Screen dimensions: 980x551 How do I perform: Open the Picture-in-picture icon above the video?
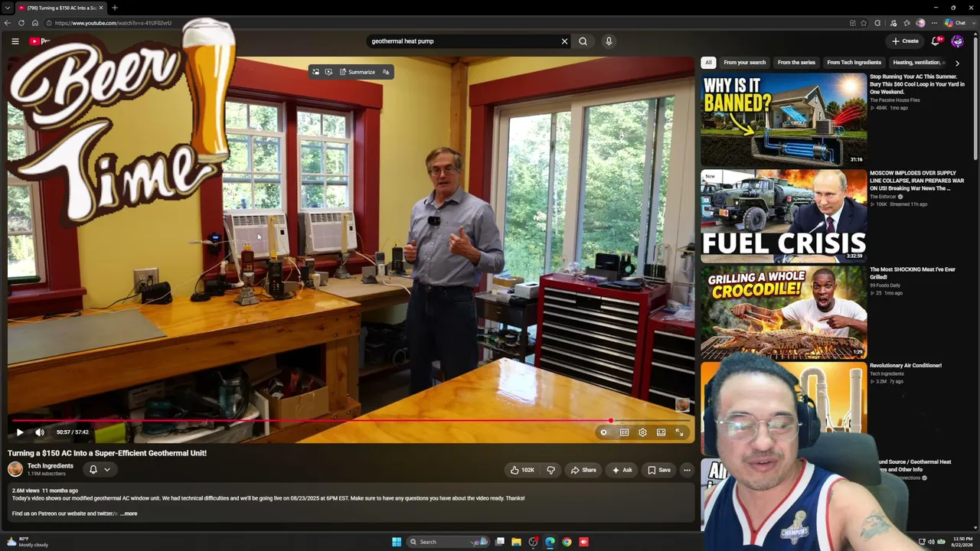pos(315,72)
